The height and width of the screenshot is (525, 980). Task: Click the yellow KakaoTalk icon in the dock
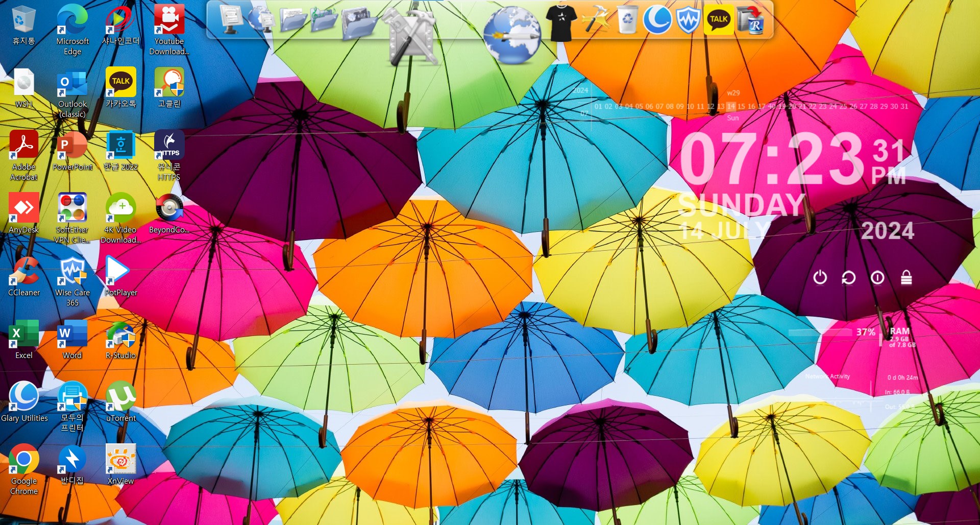pyautogui.click(x=719, y=19)
